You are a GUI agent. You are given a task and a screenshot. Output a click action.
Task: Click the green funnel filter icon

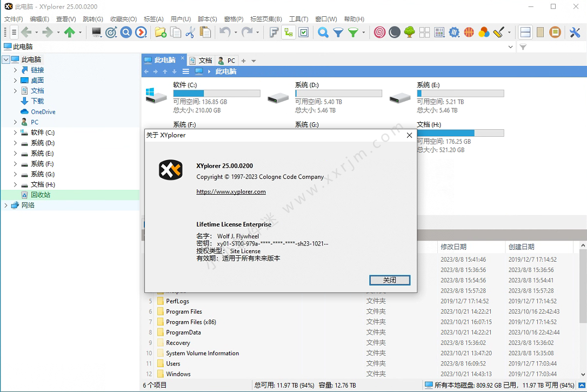tap(353, 32)
